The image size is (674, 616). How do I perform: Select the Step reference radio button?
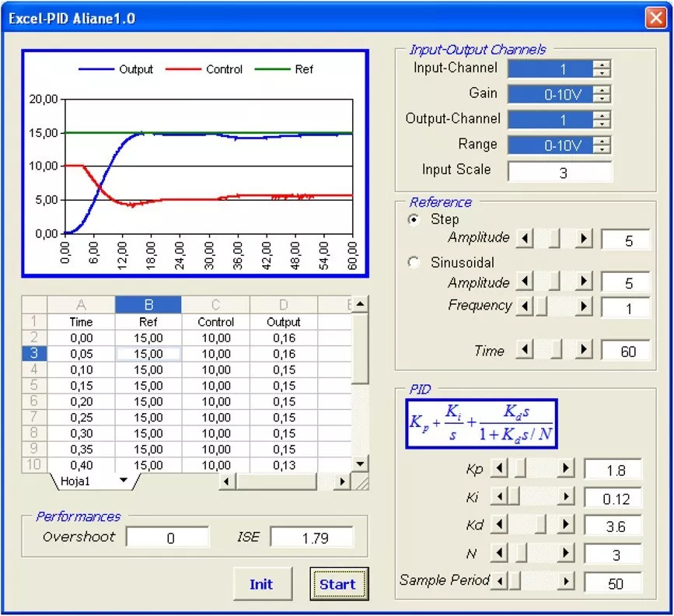414,220
